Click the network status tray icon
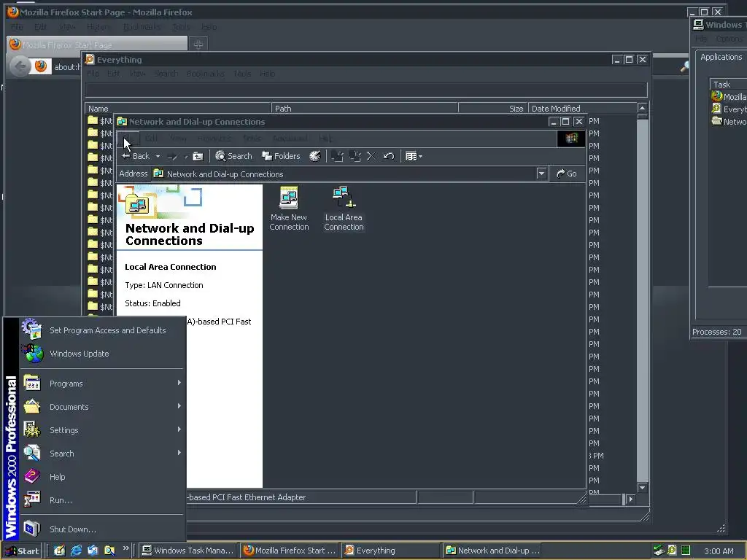The height and width of the screenshot is (560, 747). pyautogui.click(x=659, y=551)
